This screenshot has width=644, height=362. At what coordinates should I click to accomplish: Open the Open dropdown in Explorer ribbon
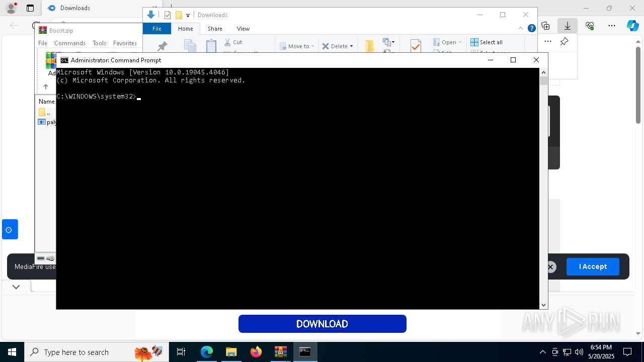(447, 42)
